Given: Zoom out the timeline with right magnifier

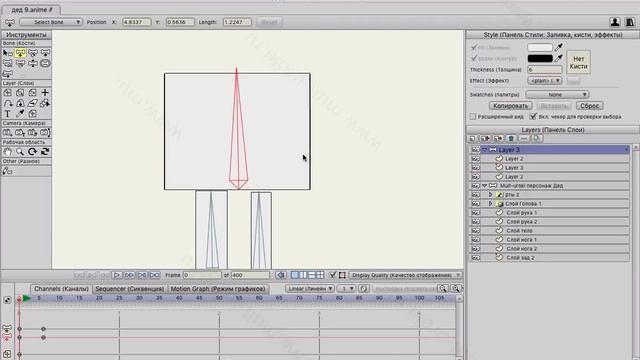Looking at the screenshot, I should tap(456, 289).
